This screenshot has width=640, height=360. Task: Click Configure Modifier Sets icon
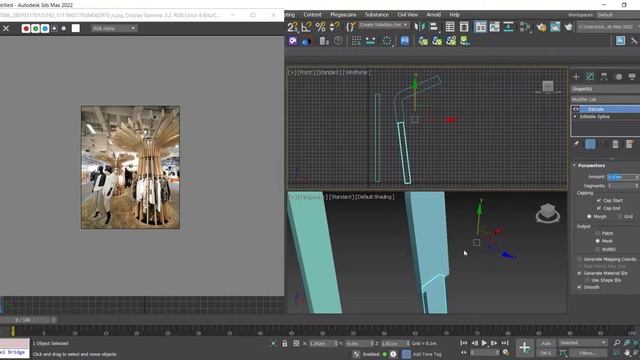tap(629, 144)
